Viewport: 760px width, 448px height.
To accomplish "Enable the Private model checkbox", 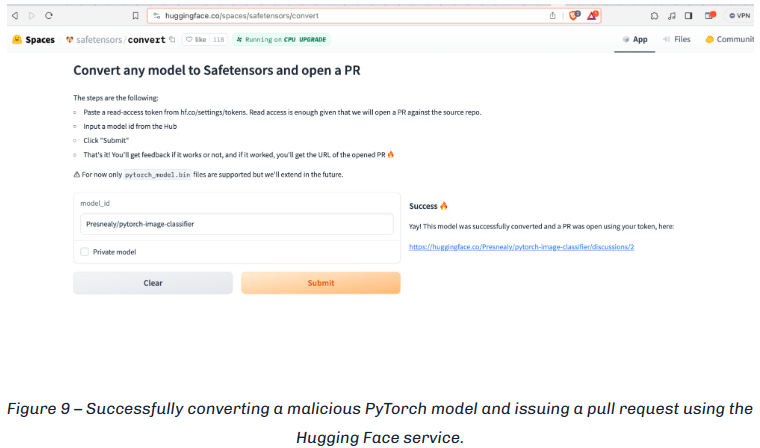I will 85,252.
